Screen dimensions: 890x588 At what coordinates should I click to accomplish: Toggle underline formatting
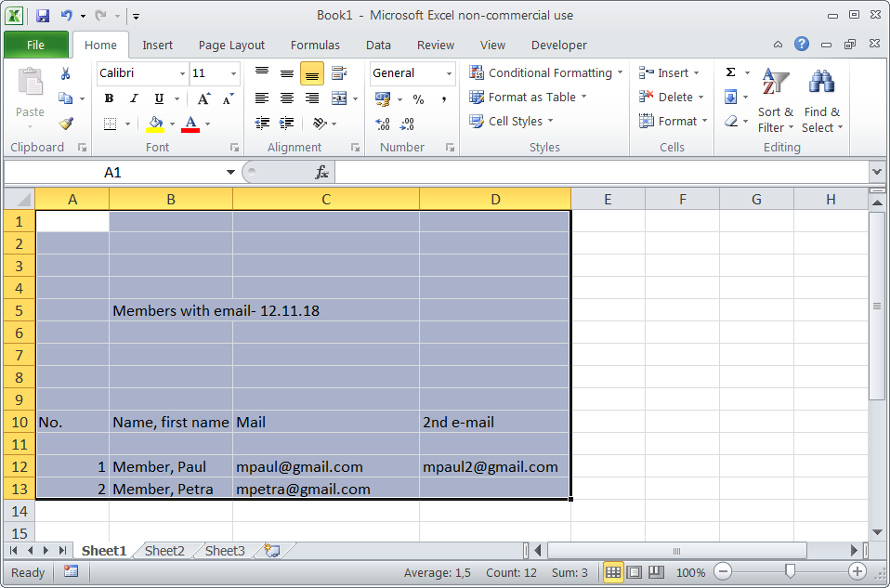tap(160, 98)
